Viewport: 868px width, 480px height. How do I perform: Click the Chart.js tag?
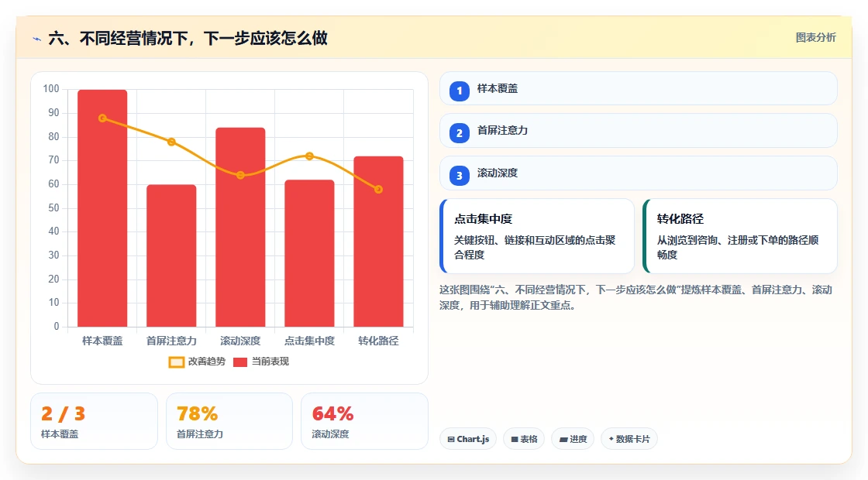pyautogui.click(x=468, y=439)
